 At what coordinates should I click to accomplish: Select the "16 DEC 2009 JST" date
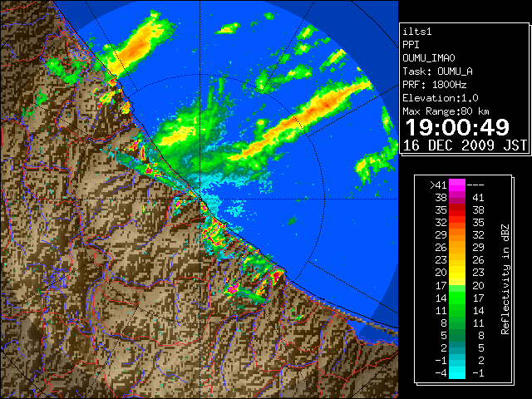465,145
